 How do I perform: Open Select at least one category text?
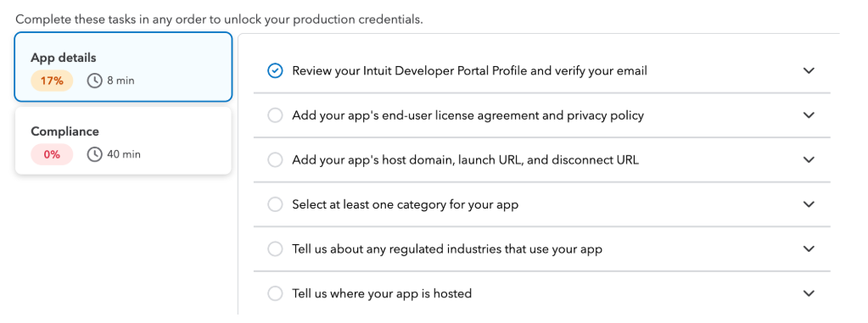point(406,204)
